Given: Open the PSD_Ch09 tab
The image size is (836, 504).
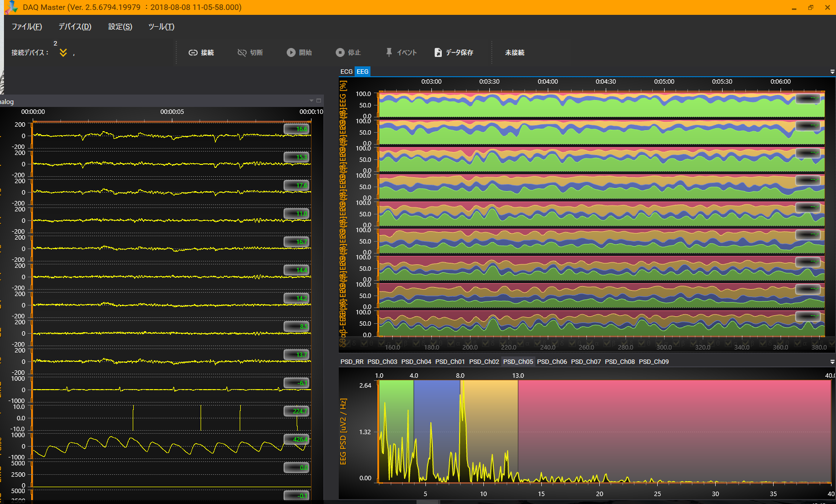Looking at the screenshot, I should coord(654,362).
